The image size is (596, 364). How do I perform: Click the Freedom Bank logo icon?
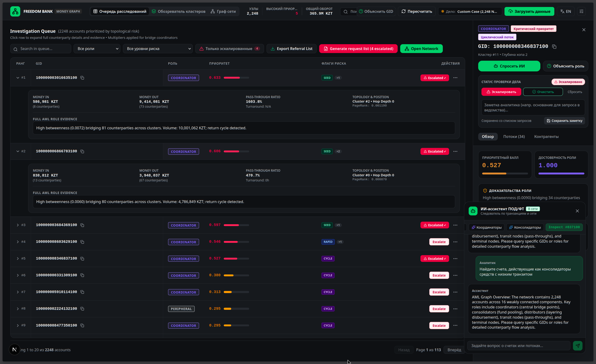(15, 11)
